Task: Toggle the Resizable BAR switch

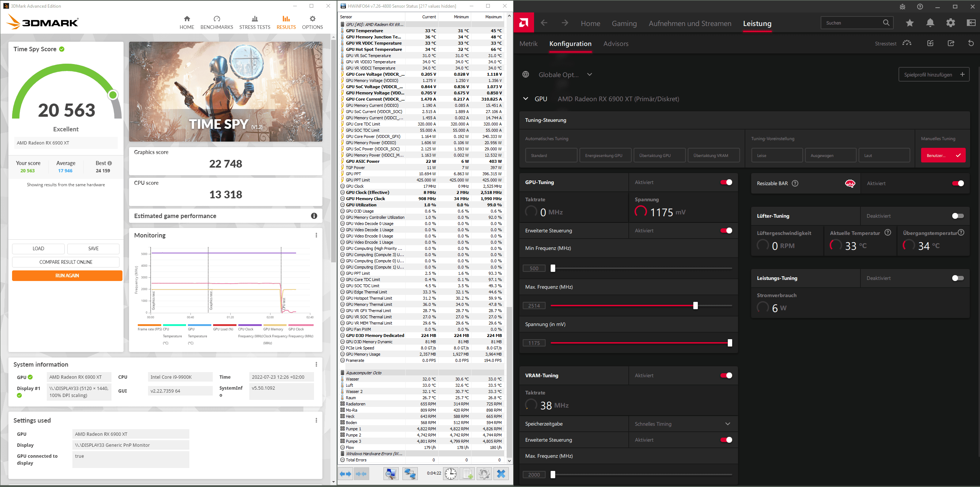Action: pos(958,184)
